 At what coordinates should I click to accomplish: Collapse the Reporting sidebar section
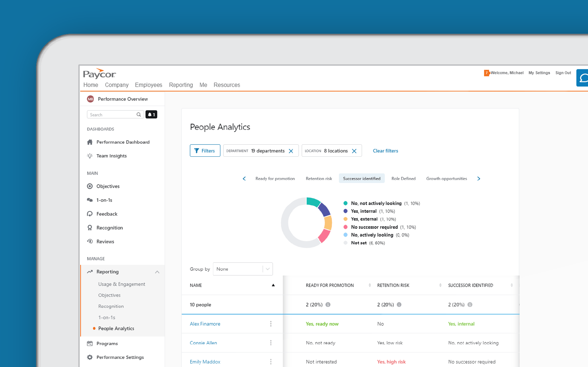tap(157, 272)
